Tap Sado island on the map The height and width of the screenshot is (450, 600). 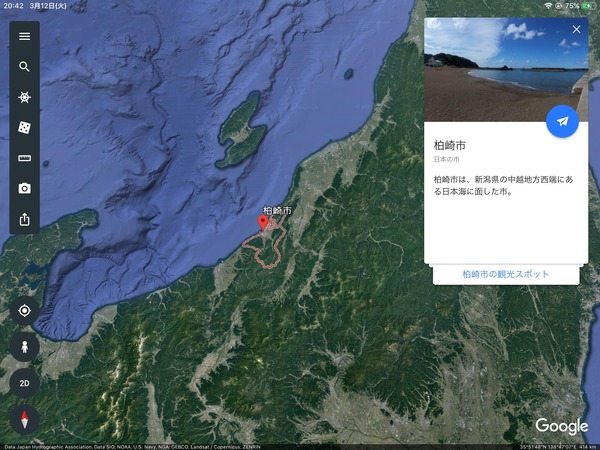click(x=242, y=131)
